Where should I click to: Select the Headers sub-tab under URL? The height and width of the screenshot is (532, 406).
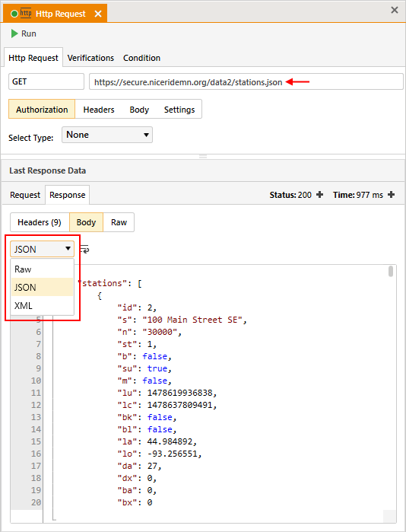point(99,110)
